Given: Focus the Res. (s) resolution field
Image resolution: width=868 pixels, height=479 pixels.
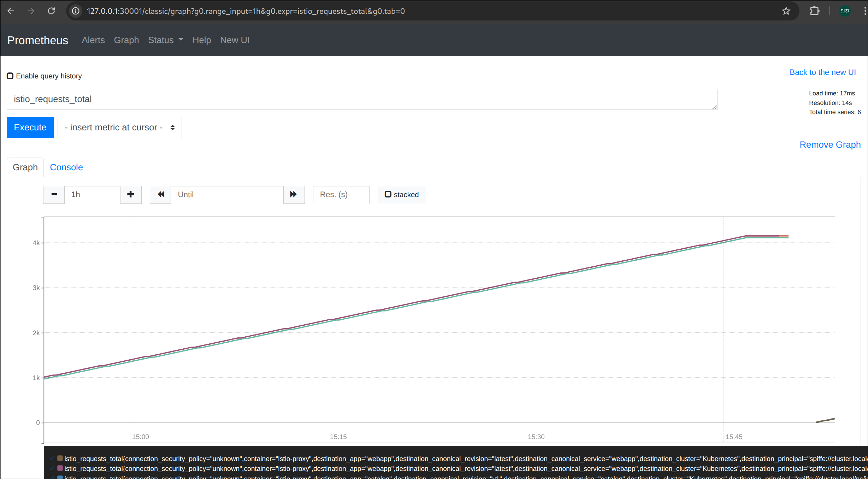Looking at the screenshot, I should pyautogui.click(x=341, y=195).
